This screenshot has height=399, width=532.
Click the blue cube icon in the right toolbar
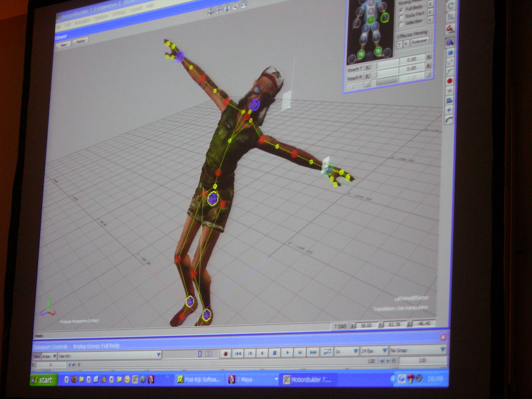[x=450, y=53]
